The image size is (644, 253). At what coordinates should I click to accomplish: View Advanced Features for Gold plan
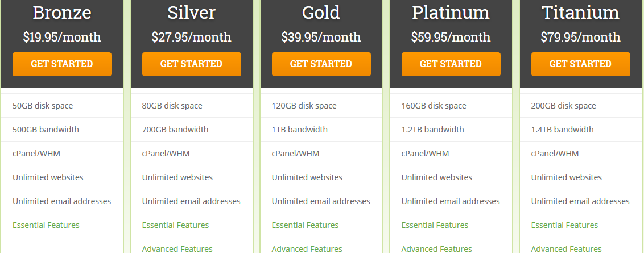pyautogui.click(x=307, y=249)
